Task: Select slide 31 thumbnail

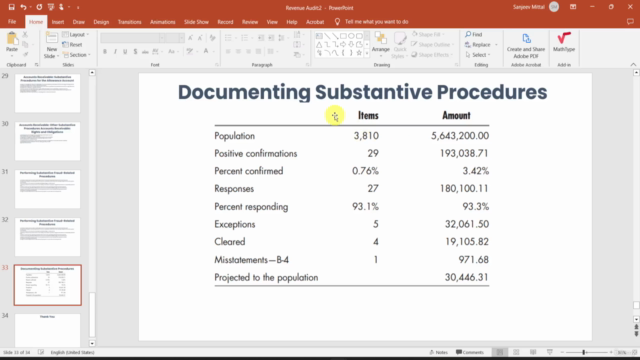Action: pos(47,189)
